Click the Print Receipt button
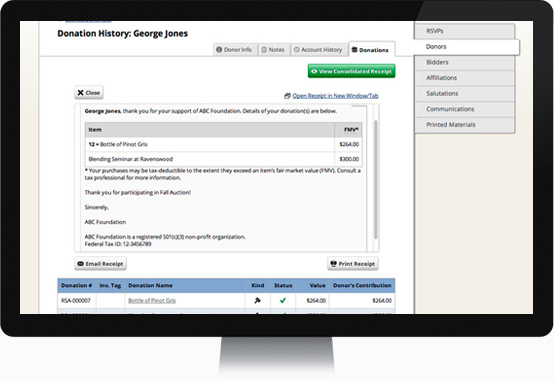The height and width of the screenshot is (381, 554). 353,264
